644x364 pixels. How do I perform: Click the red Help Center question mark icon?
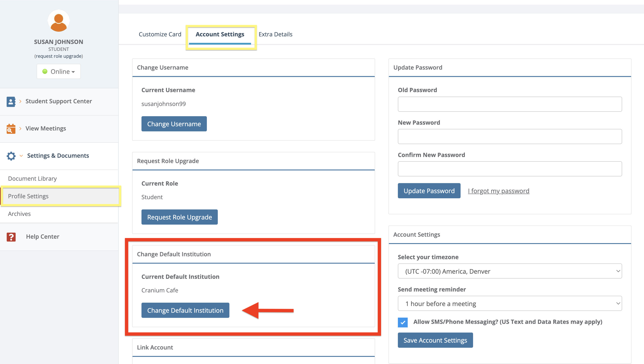pyautogui.click(x=11, y=237)
